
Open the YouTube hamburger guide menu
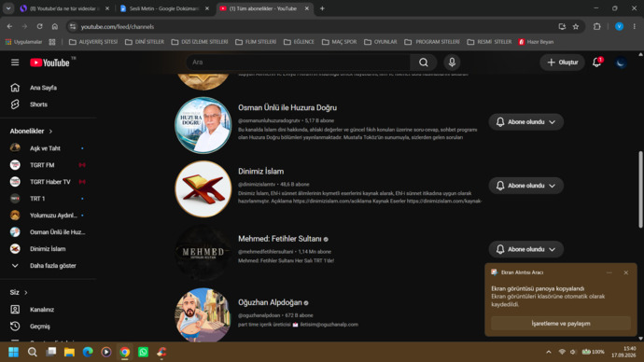coord(15,63)
